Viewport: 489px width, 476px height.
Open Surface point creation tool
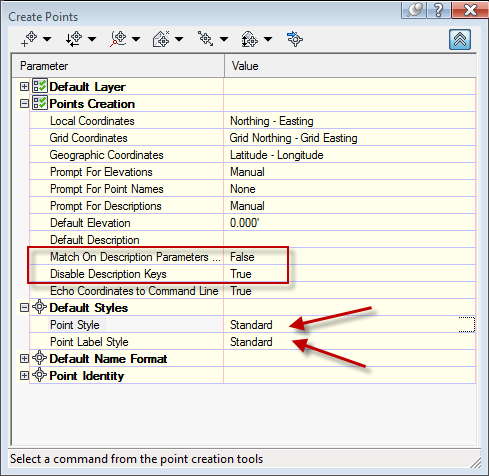[161, 39]
